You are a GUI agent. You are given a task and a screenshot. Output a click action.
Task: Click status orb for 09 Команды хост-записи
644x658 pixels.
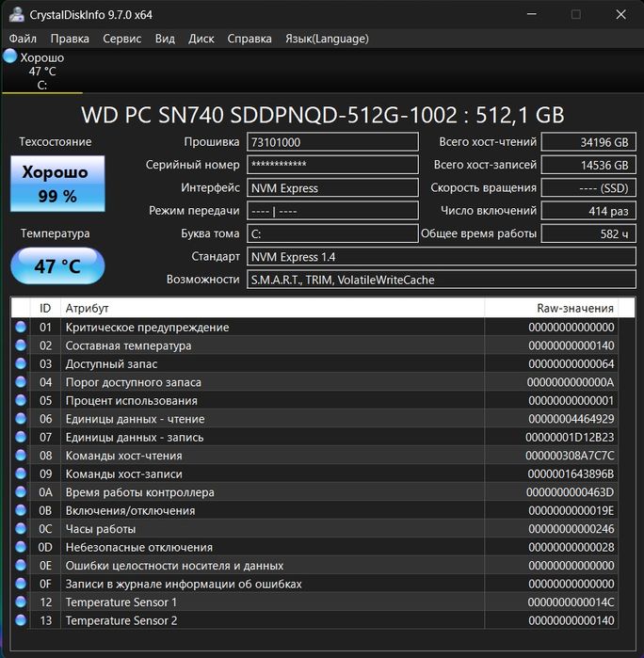(x=21, y=473)
